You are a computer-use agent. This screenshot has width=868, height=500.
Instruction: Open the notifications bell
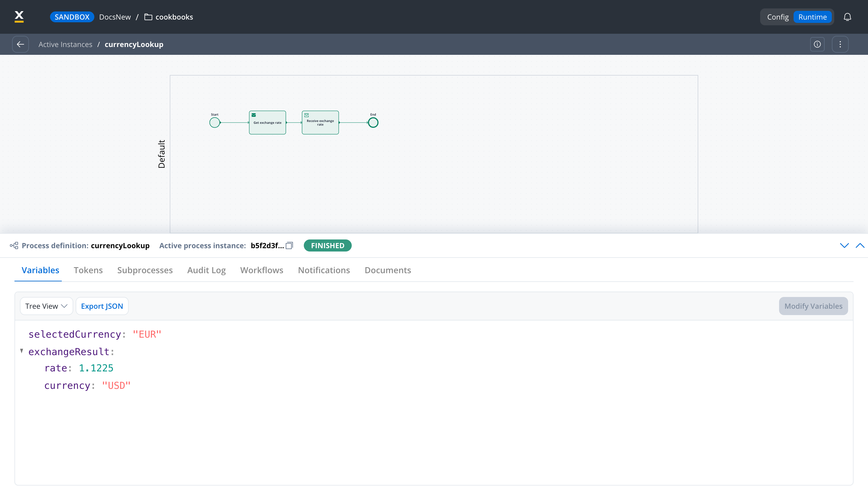[x=848, y=17]
